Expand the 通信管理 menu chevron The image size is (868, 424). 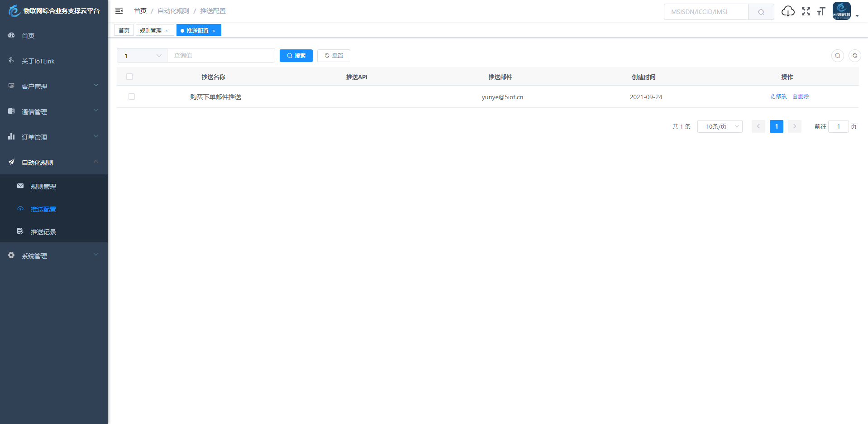[96, 111]
